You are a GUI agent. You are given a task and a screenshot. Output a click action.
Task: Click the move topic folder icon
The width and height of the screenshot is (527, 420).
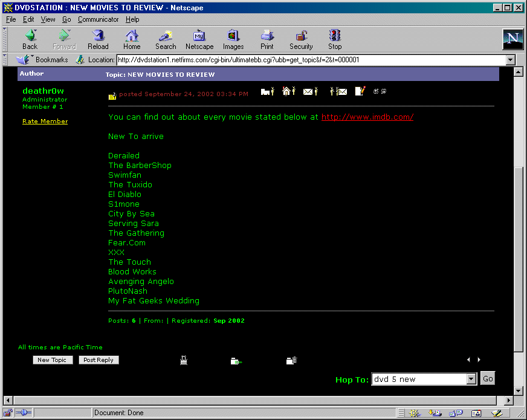tap(236, 361)
